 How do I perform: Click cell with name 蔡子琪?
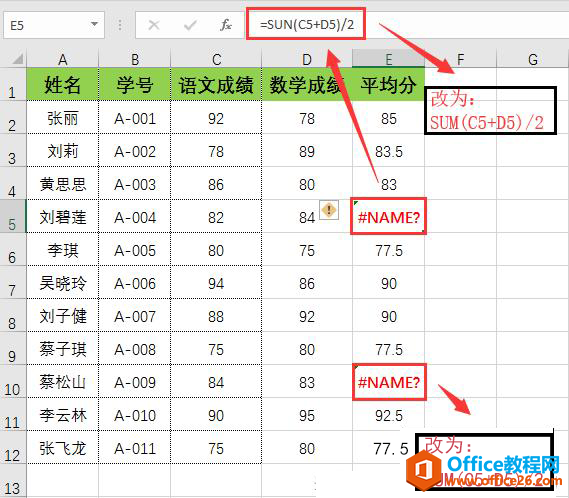[62, 349]
